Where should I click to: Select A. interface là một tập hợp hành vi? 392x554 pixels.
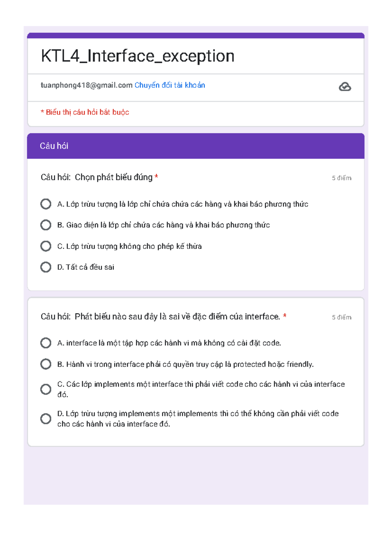tap(46, 343)
